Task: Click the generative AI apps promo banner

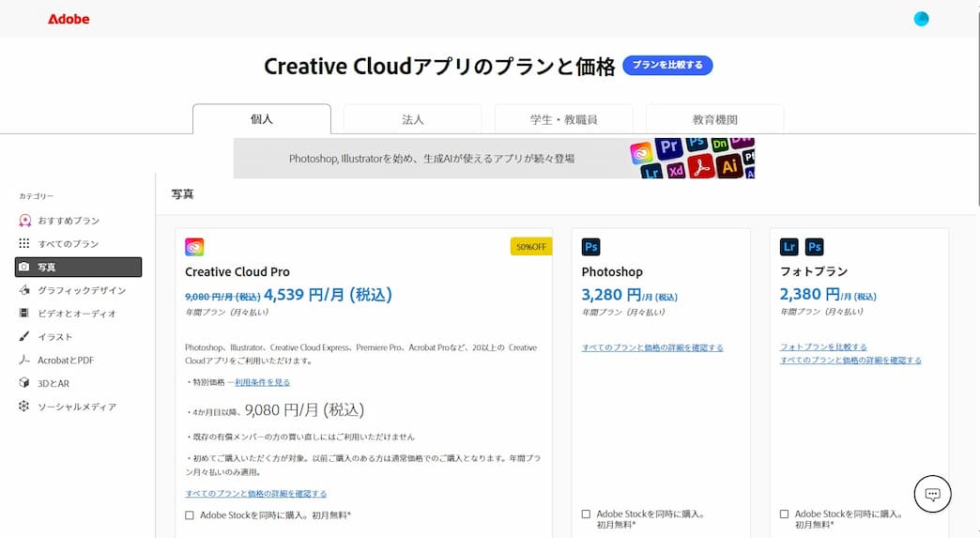Action: (x=494, y=158)
